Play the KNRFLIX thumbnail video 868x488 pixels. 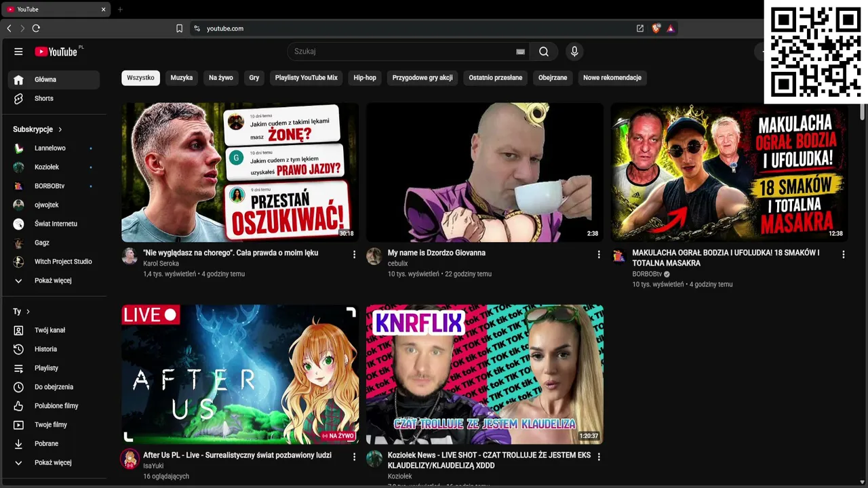pos(485,375)
